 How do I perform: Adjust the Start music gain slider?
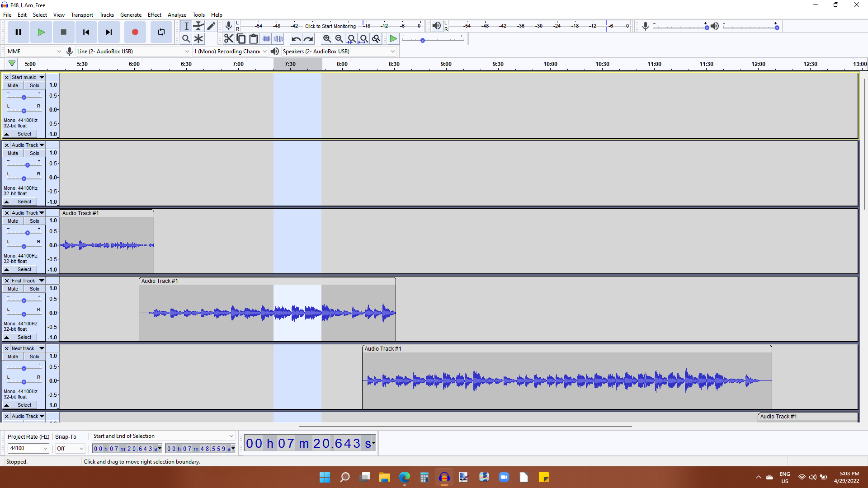tap(24, 96)
